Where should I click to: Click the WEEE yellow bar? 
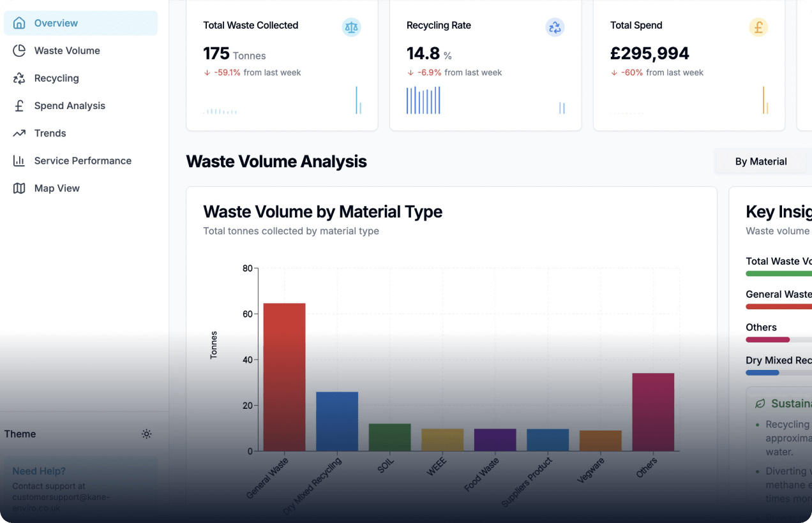[442, 439]
